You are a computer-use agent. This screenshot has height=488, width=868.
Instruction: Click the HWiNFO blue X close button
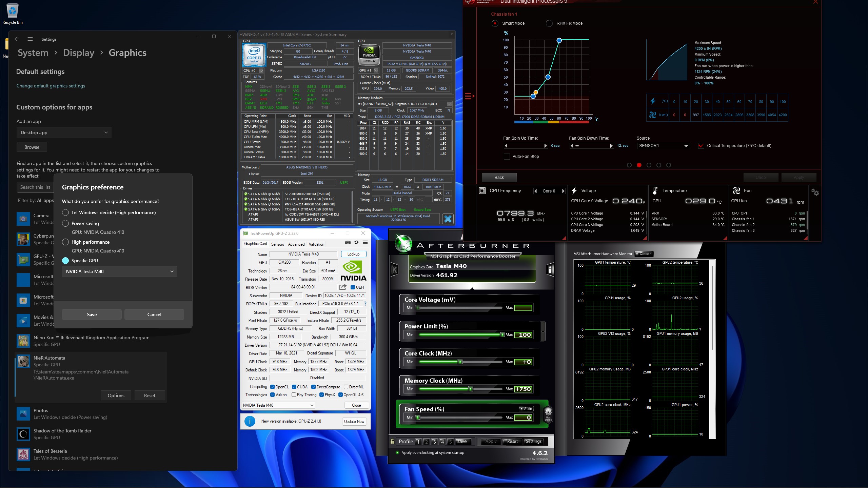click(x=448, y=219)
